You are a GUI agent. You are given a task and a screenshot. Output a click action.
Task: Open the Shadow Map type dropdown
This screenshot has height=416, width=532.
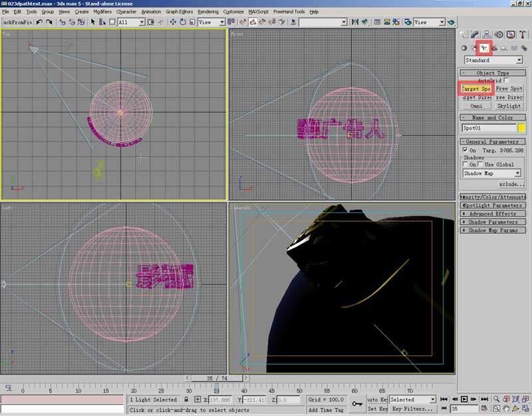pyautogui.click(x=492, y=173)
